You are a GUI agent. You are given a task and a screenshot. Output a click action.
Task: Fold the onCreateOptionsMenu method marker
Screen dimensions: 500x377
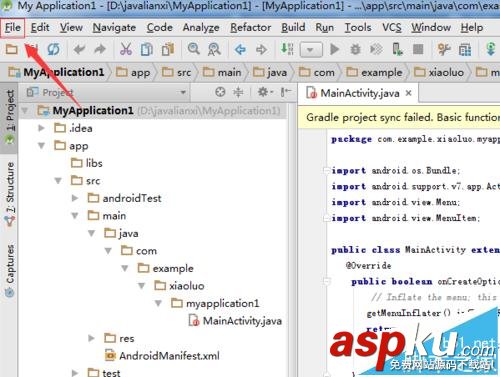327,281
